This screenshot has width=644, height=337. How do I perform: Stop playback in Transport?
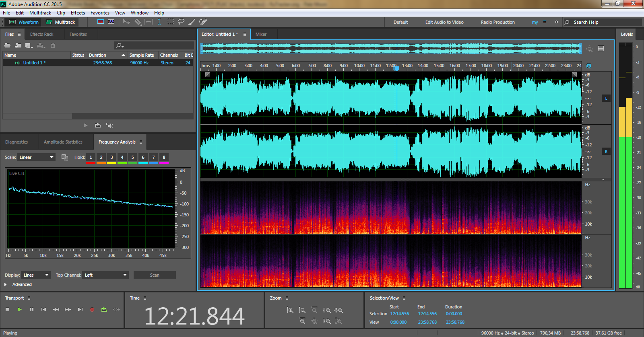(7, 309)
